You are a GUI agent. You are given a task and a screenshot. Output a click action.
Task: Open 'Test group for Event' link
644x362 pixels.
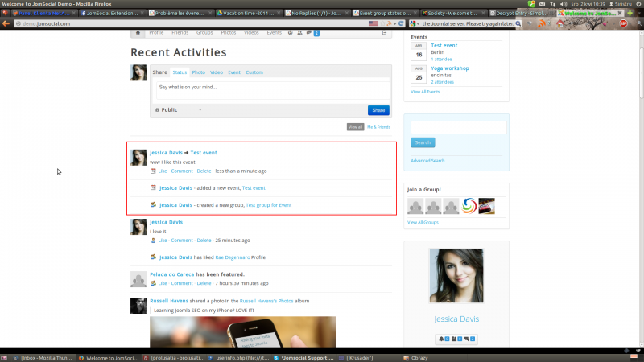tap(269, 205)
